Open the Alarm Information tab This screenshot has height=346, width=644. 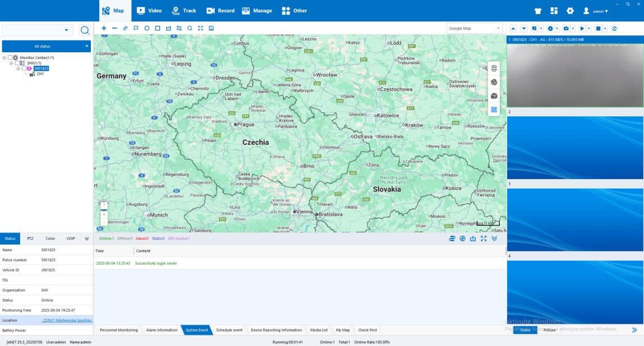point(162,330)
